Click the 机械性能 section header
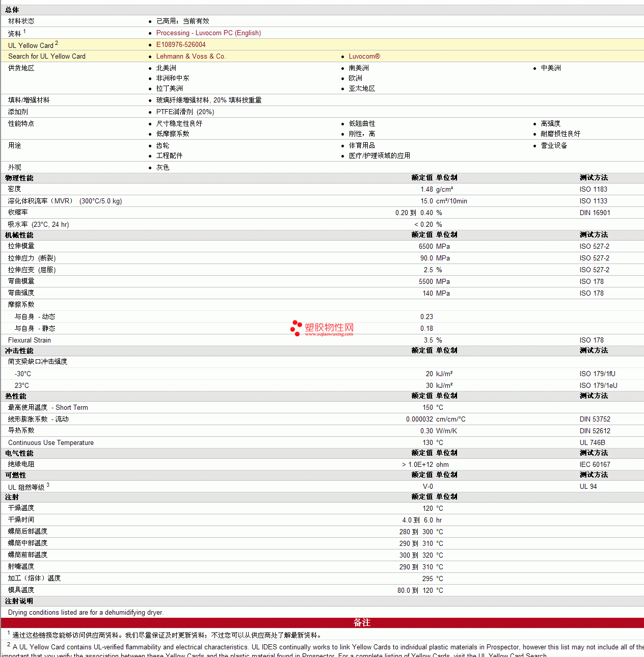Image resolution: width=644 pixels, height=657 pixels. pos(19,235)
